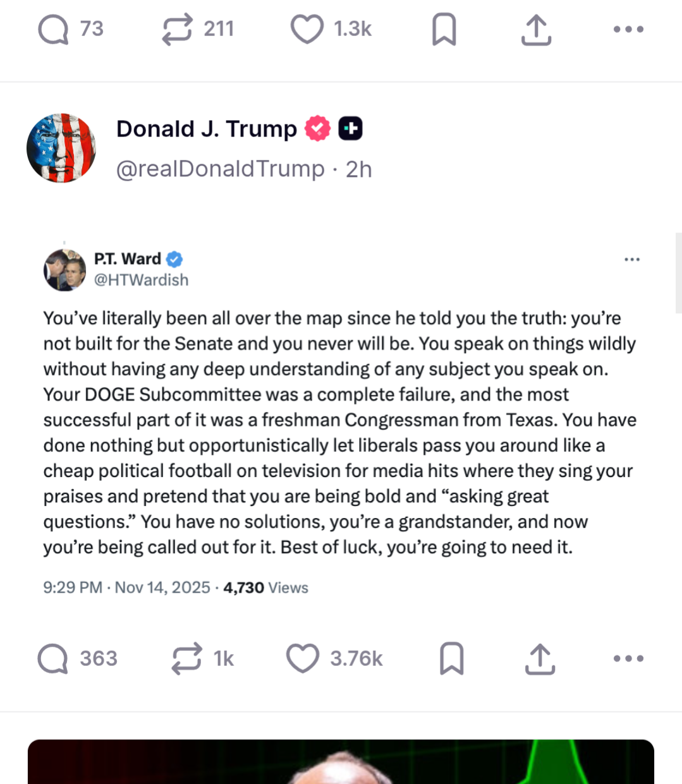Open more options on the Trump post
The image size is (682, 784).
point(628,659)
